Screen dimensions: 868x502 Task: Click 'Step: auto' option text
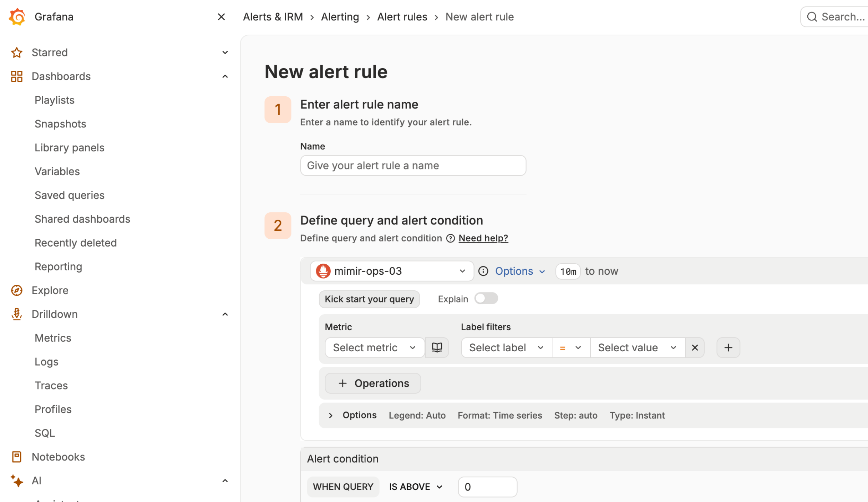pyautogui.click(x=576, y=415)
